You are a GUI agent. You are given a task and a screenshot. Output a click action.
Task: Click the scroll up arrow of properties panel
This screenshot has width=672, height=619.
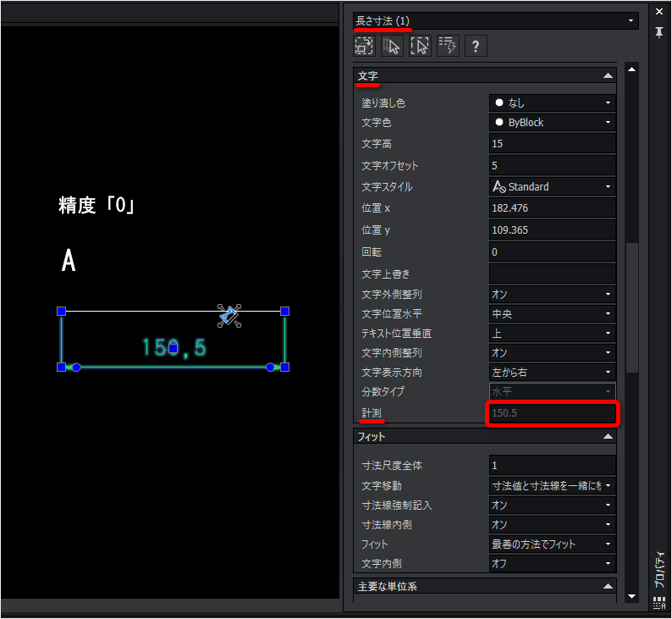point(631,69)
